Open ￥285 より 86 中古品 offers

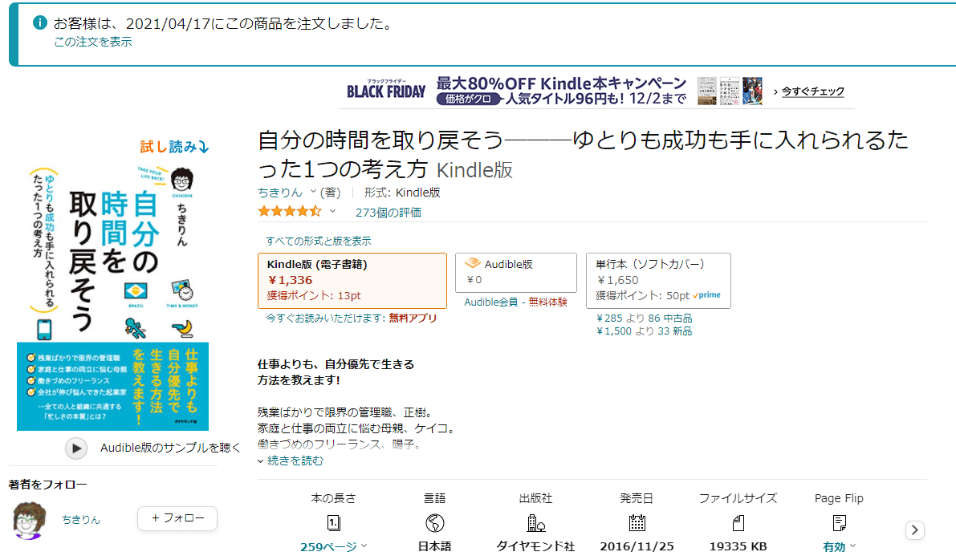click(644, 318)
